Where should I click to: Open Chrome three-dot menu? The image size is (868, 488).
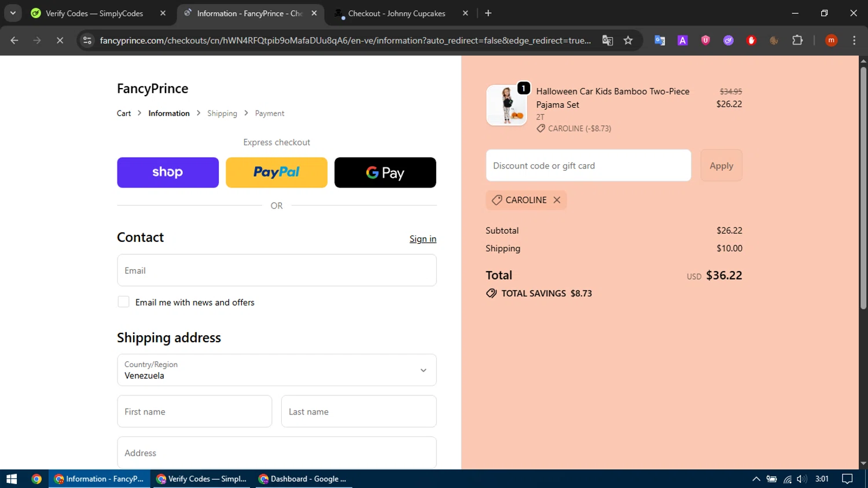point(854,41)
